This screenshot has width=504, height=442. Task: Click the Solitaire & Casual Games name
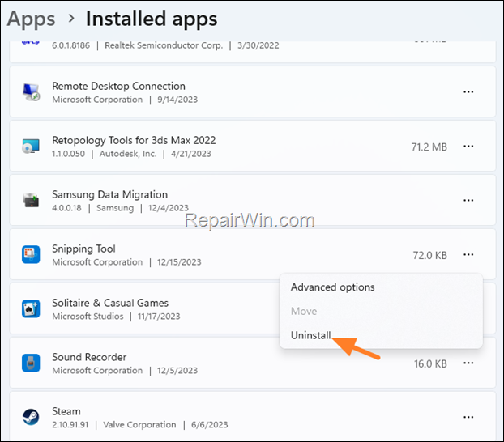[x=110, y=303]
